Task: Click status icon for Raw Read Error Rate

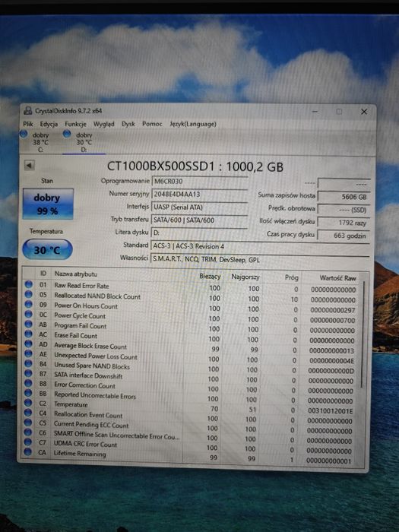Action: tap(29, 284)
